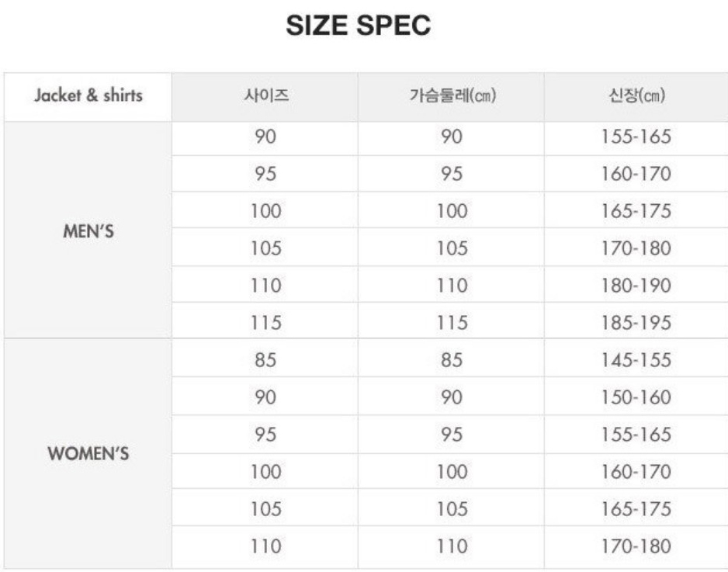Click the SIZE SPEC title
This screenshot has height=572, width=728.
point(358,25)
